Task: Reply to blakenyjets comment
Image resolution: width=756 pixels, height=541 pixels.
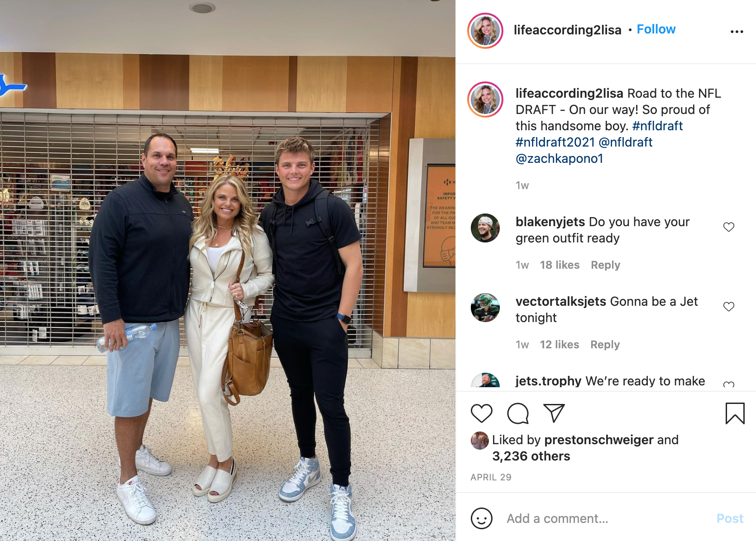Action: click(605, 265)
